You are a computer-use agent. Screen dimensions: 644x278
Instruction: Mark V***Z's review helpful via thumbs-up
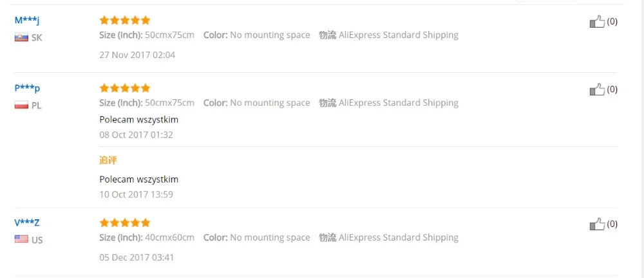[x=597, y=224]
